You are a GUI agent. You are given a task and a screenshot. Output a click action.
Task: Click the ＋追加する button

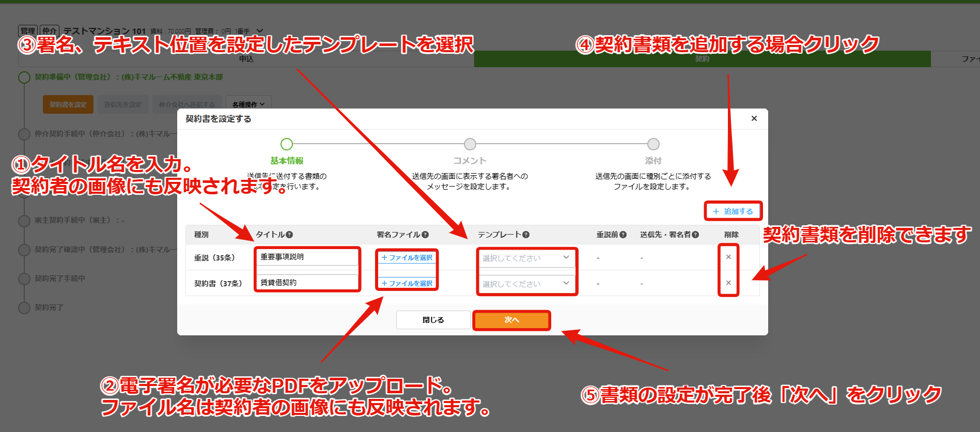click(x=733, y=211)
